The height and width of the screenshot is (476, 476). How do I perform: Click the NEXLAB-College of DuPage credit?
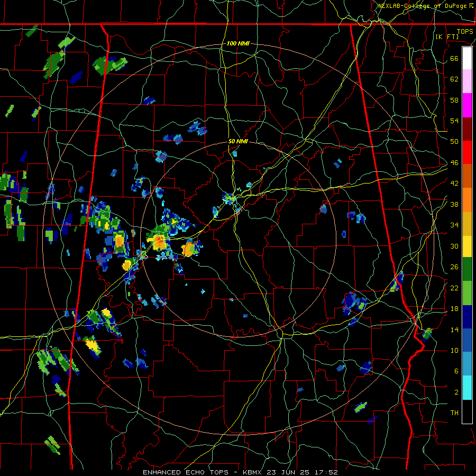click(x=426, y=6)
